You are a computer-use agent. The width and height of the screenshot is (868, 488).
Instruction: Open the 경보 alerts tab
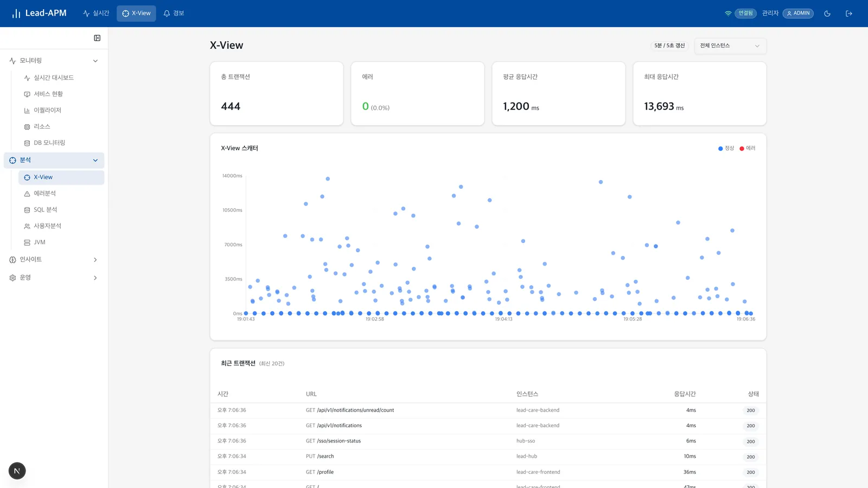(x=174, y=14)
